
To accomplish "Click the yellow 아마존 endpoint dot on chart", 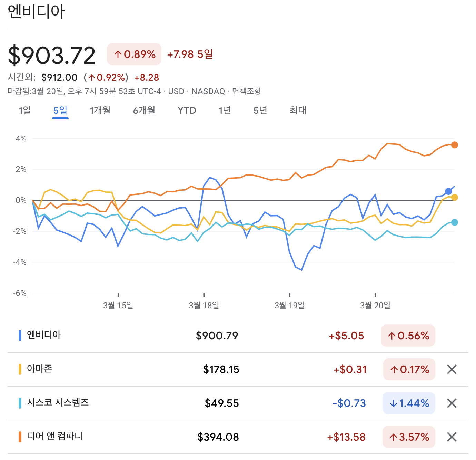I will [x=455, y=197].
